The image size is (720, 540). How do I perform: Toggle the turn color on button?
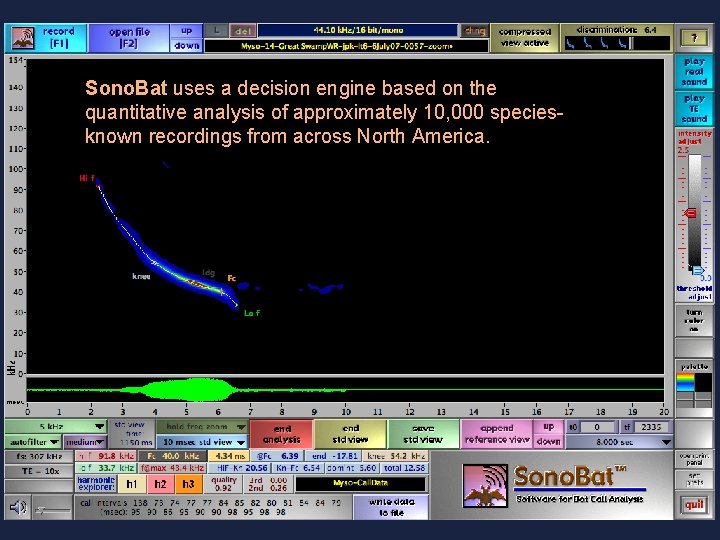[694, 321]
